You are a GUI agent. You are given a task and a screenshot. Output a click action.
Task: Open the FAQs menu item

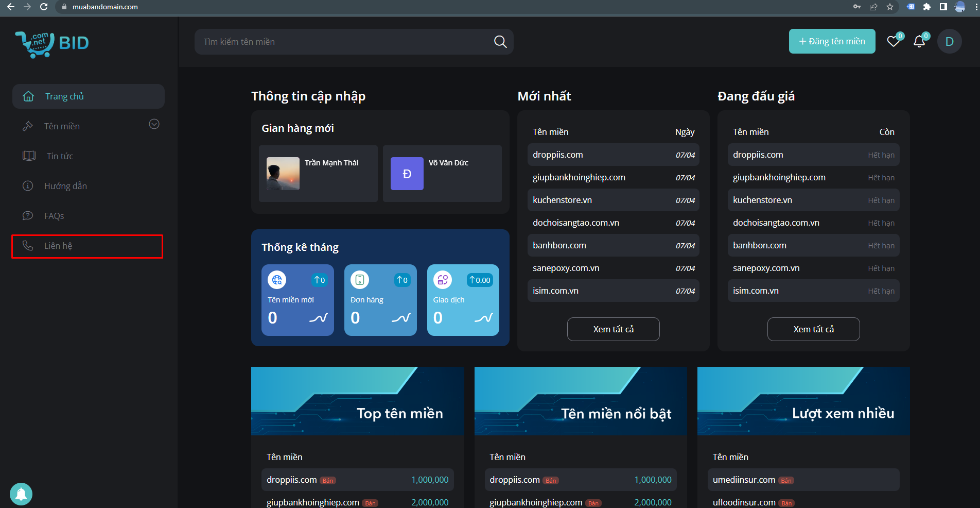54,216
